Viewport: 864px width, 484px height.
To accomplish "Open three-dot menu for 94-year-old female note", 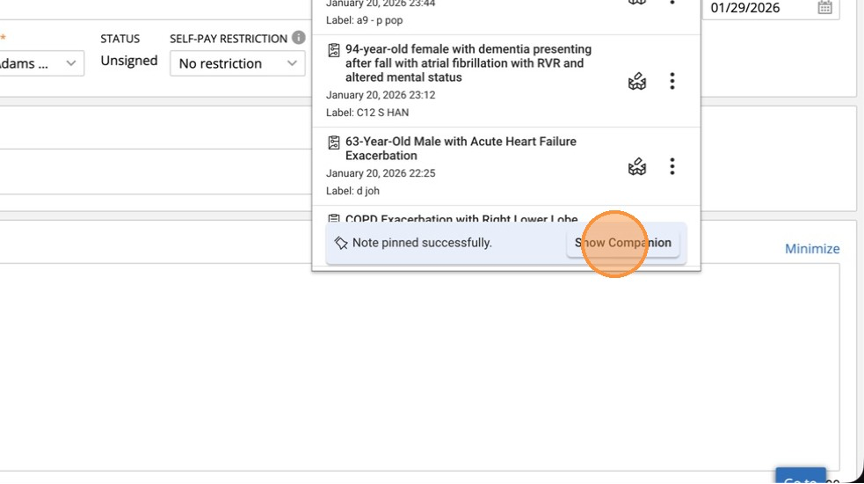I will (672, 81).
